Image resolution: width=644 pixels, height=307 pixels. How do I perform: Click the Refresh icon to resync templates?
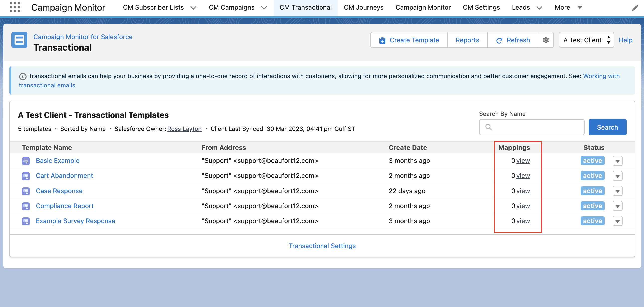pyautogui.click(x=499, y=40)
